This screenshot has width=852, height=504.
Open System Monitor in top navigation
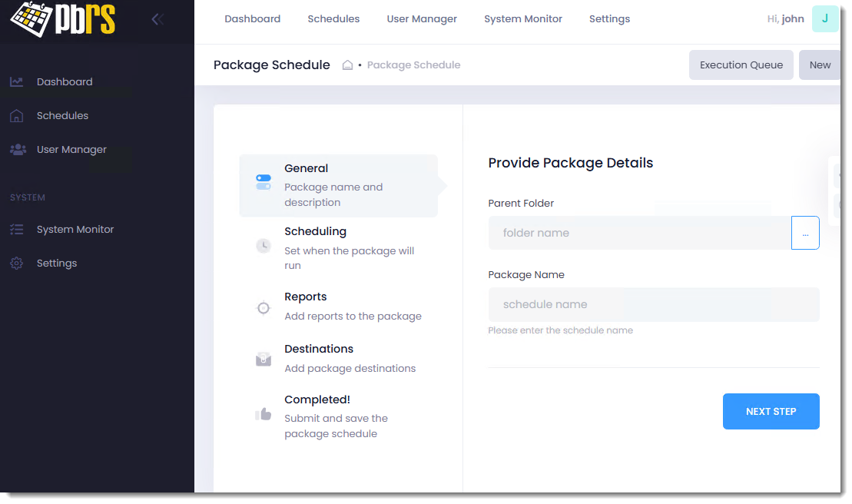pos(522,19)
